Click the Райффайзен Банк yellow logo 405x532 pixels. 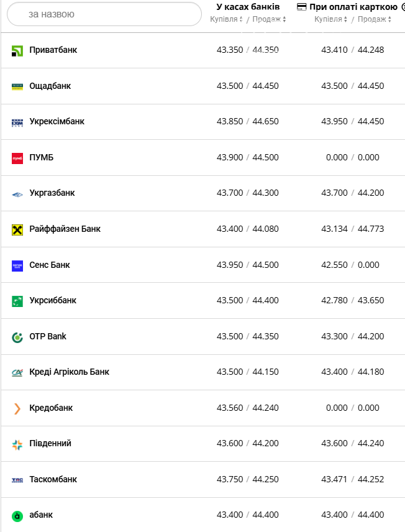tap(17, 230)
